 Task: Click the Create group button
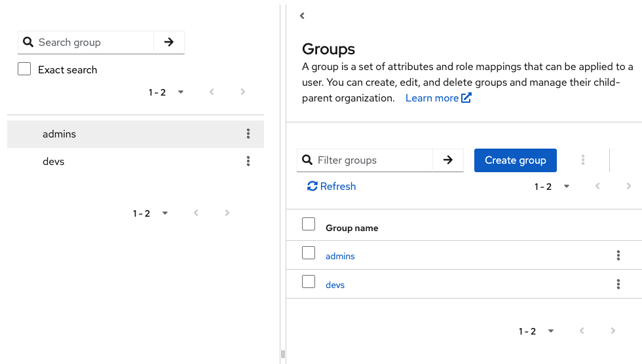tap(515, 160)
